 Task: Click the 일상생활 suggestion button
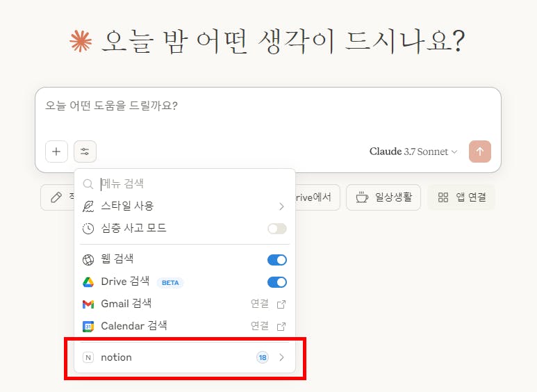coord(383,197)
